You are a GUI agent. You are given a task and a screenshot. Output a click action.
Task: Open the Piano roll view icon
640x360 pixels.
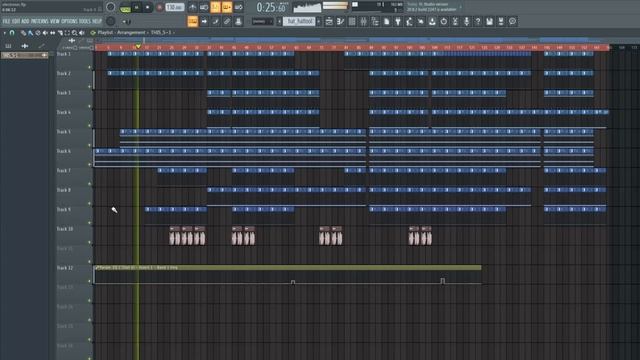click(x=340, y=21)
